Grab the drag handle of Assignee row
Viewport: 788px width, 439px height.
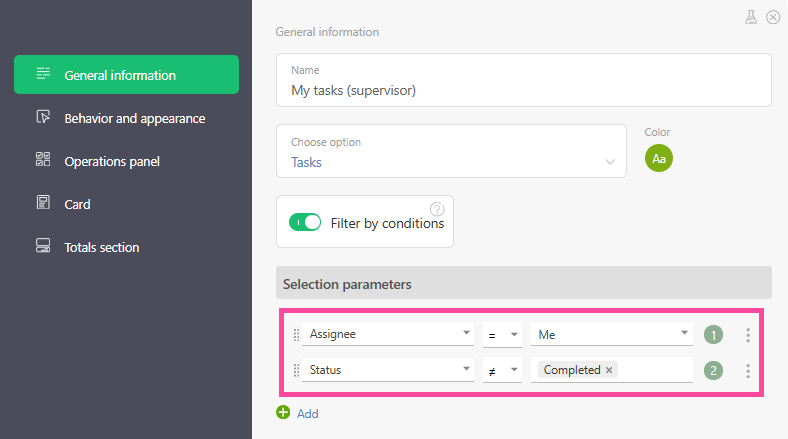click(296, 335)
